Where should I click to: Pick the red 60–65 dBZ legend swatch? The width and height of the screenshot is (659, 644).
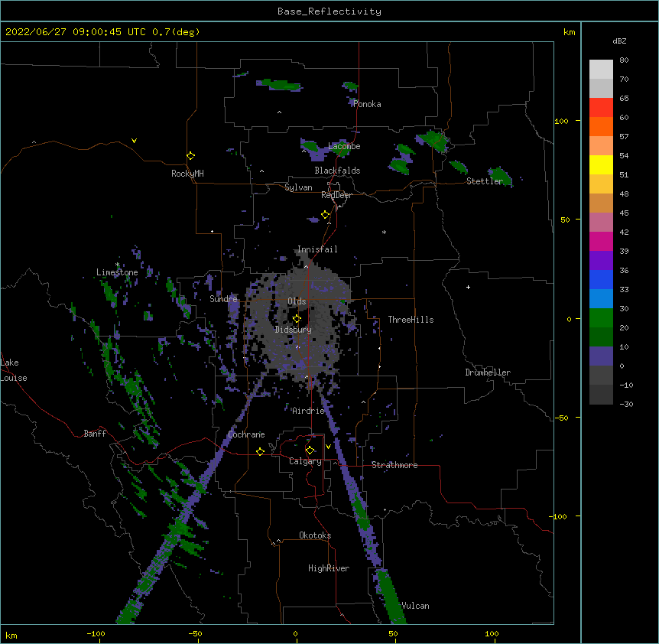point(601,107)
